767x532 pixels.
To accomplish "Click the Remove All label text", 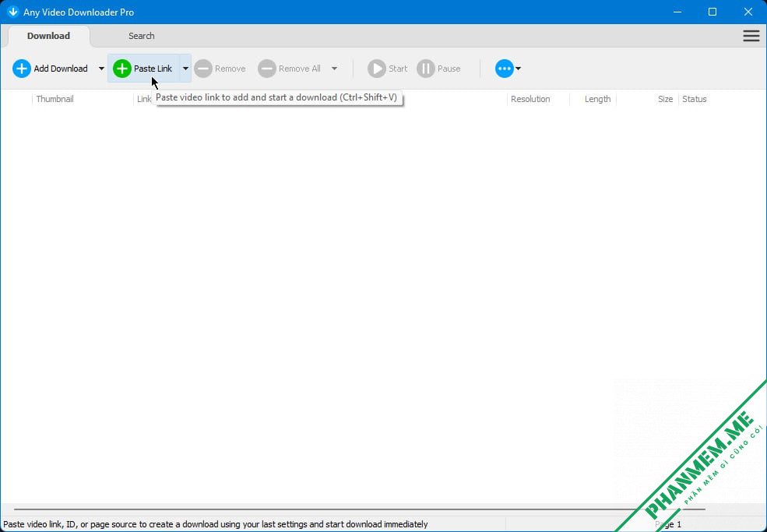I will [x=300, y=69].
